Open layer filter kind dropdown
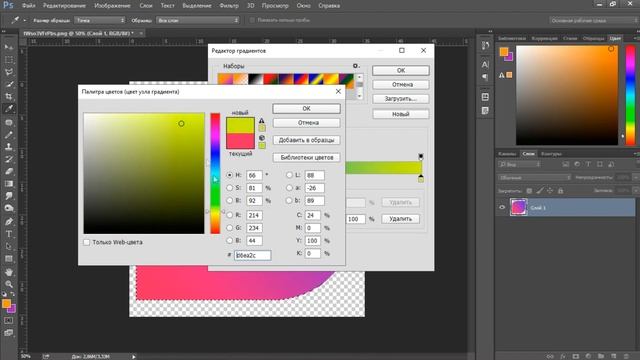This screenshot has height=360, width=640. coord(519,164)
